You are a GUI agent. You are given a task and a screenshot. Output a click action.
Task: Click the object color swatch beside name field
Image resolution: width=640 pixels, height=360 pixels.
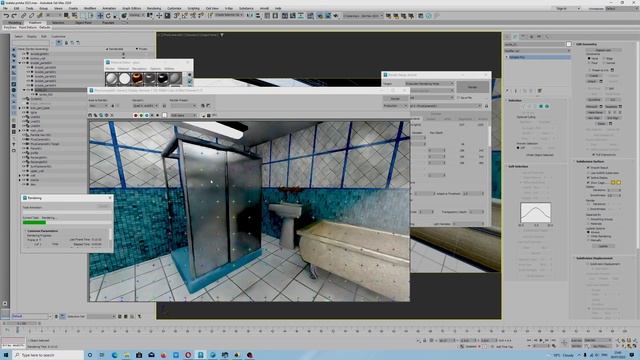(x=569, y=44)
